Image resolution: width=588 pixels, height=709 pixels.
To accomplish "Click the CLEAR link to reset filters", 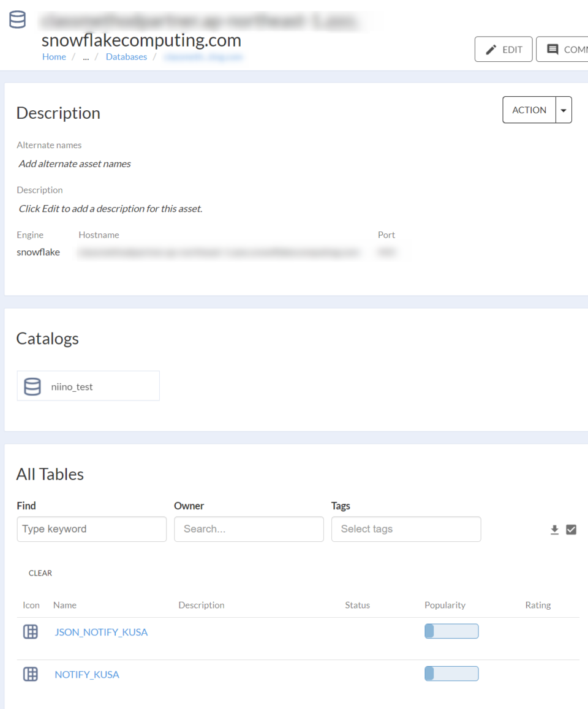I will [40, 573].
